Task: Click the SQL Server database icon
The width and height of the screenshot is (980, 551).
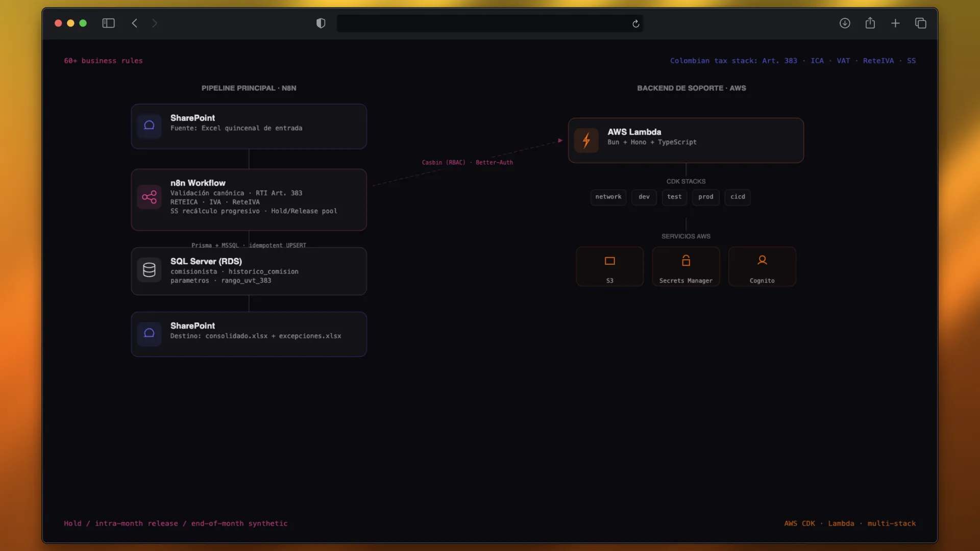Action: [x=149, y=269]
